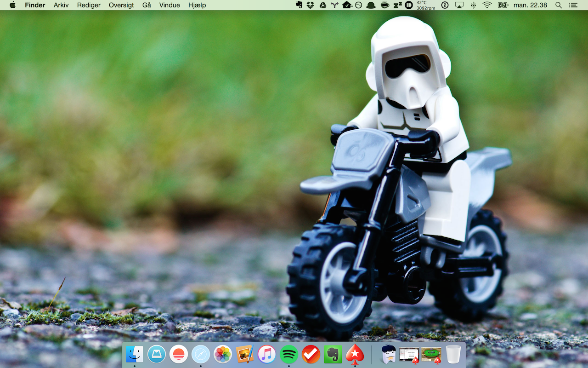Open Spotify from the Dock

[289, 354]
